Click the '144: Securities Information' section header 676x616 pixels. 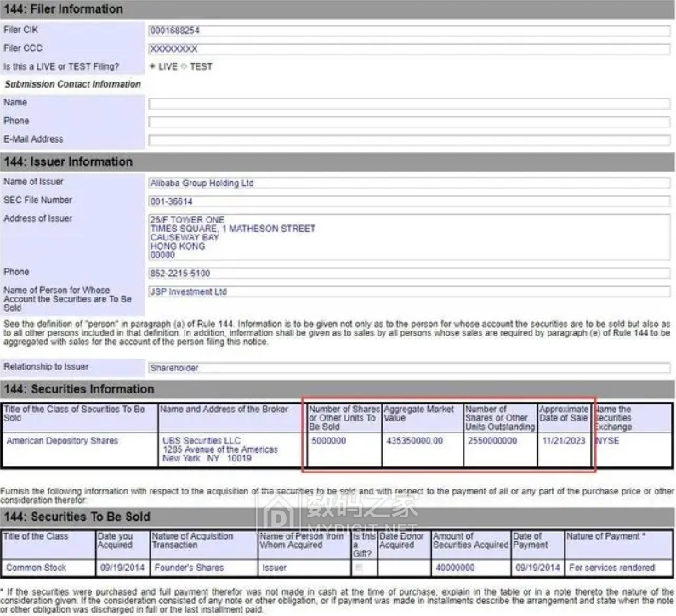[x=338, y=389]
